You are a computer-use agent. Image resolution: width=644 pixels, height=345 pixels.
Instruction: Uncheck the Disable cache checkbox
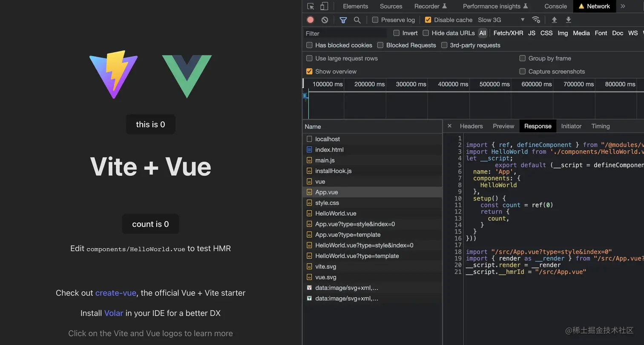pyautogui.click(x=428, y=20)
